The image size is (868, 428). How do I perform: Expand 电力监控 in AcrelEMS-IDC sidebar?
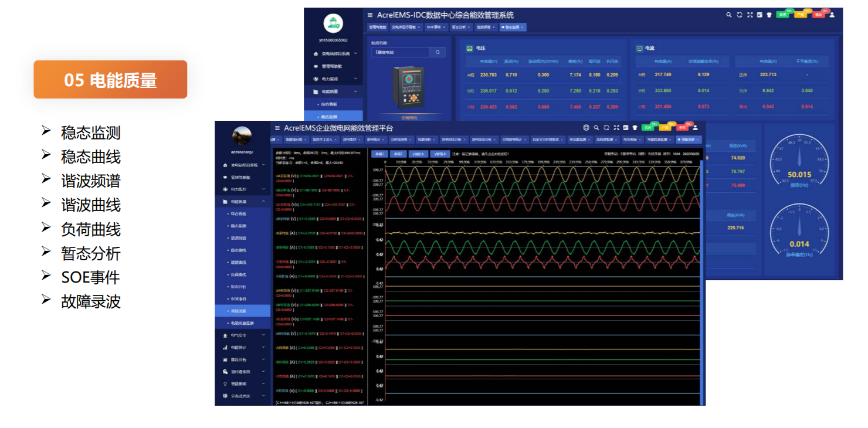click(x=333, y=79)
